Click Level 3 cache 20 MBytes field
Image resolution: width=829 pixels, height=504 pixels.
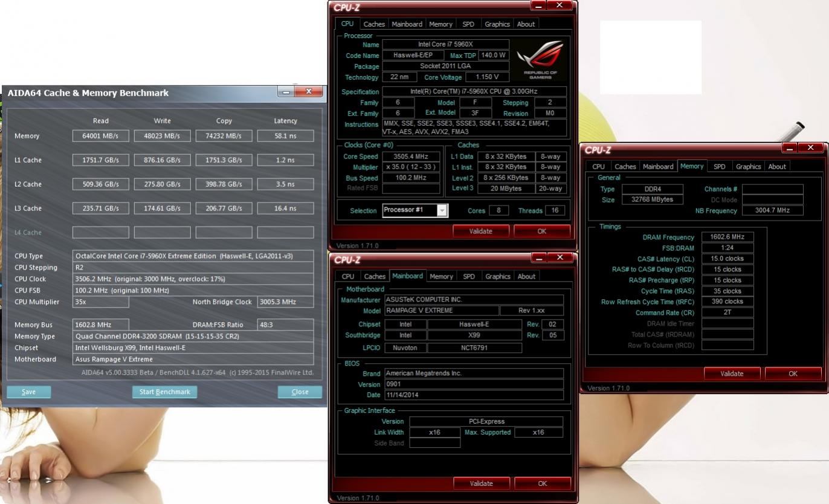click(506, 189)
